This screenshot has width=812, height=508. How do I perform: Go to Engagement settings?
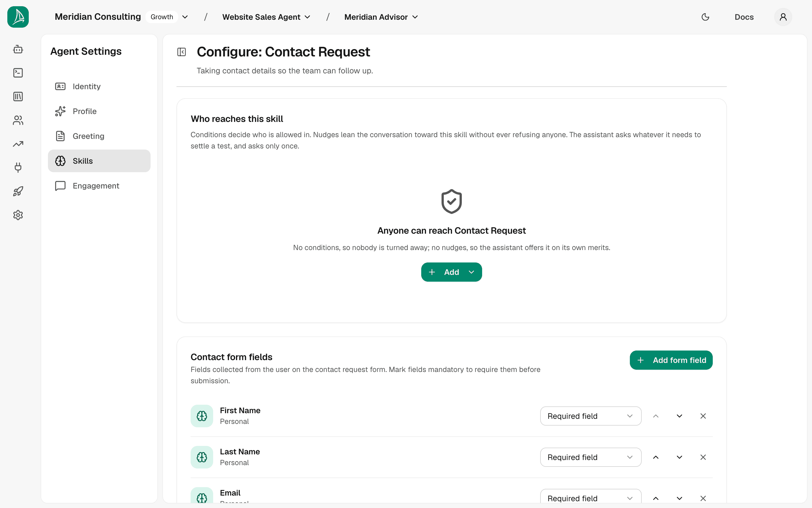pyautogui.click(x=99, y=186)
